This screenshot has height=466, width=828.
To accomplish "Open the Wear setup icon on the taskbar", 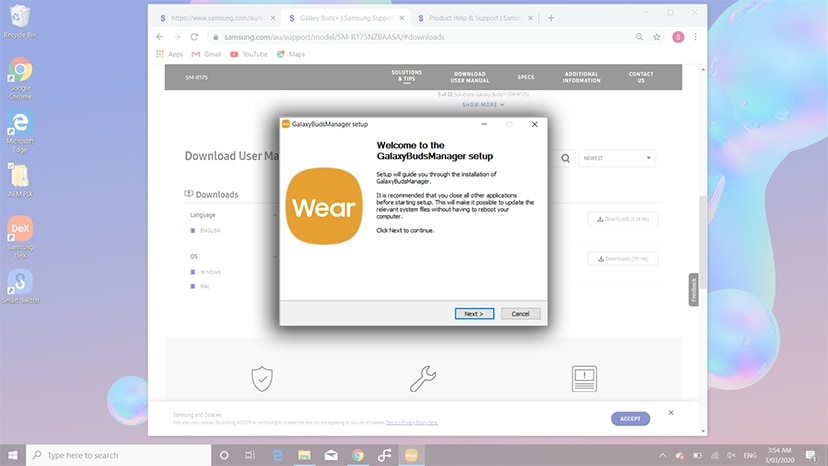I will coord(411,455).
